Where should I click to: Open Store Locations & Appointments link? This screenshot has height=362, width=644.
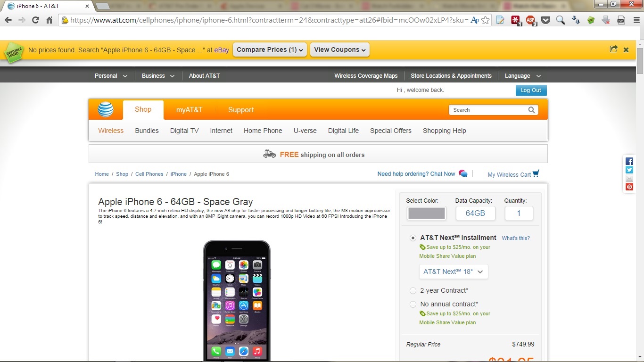[x=451, y=76]
